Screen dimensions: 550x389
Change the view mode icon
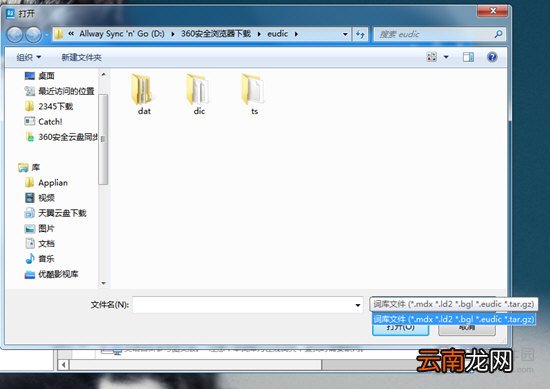click(431, 57)
